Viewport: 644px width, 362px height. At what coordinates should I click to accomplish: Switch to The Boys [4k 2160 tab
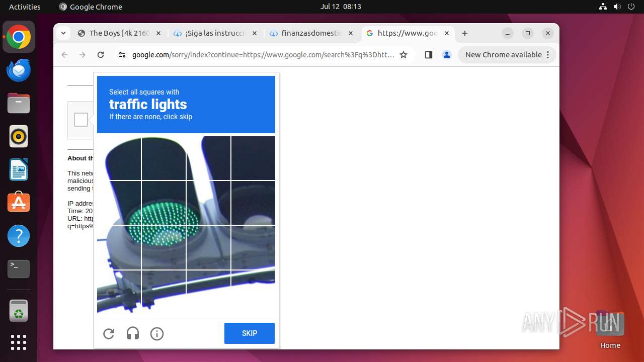(119, 33)
